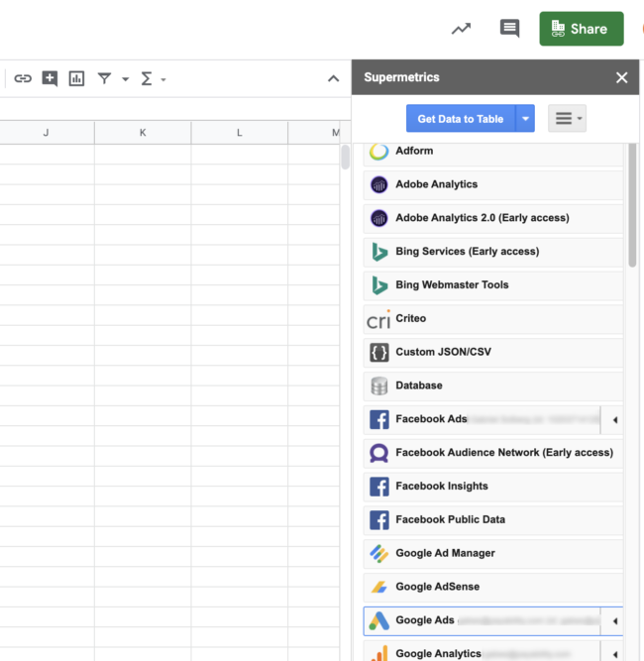
Task: Select Adobe Analytics data source
Action: [493, 184]
